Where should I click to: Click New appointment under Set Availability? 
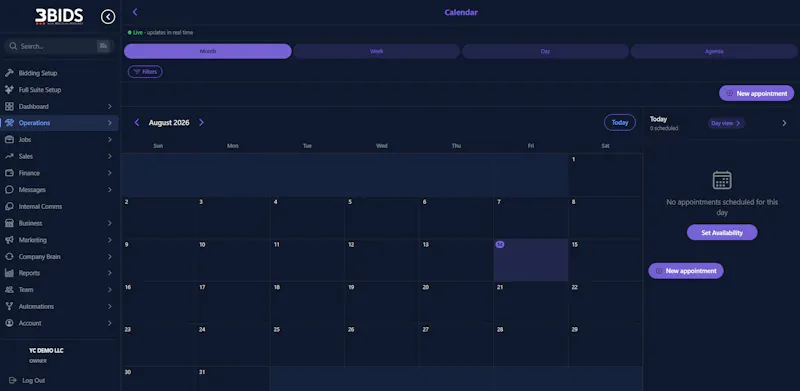tap(686, 271)
